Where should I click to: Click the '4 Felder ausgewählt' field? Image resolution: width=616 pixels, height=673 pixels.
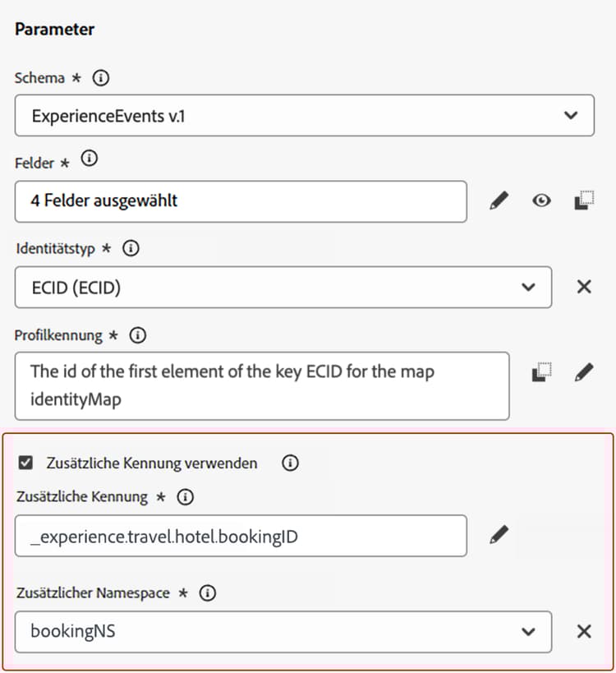tap(241, 201)
